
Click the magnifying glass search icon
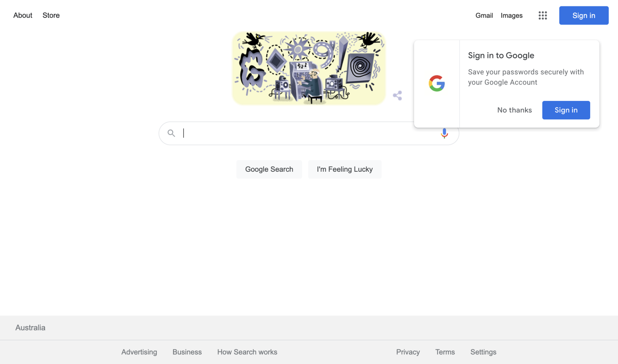171,133
